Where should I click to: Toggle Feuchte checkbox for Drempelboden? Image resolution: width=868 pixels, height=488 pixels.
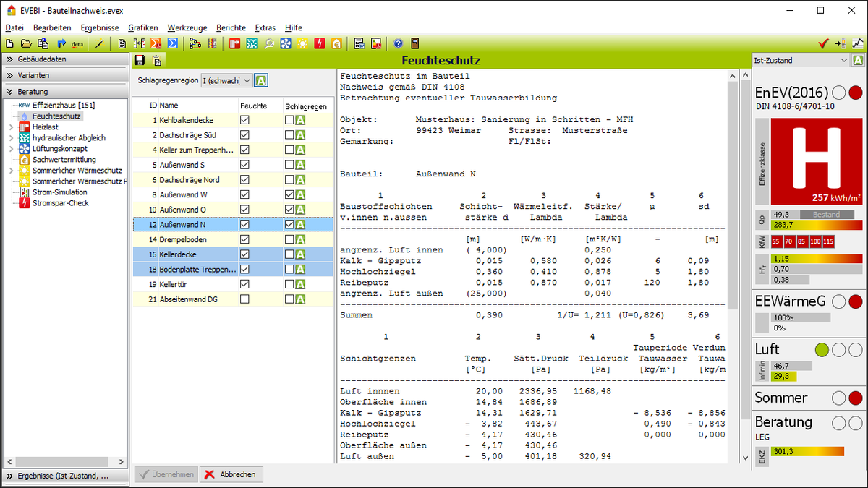click(244, 239)
